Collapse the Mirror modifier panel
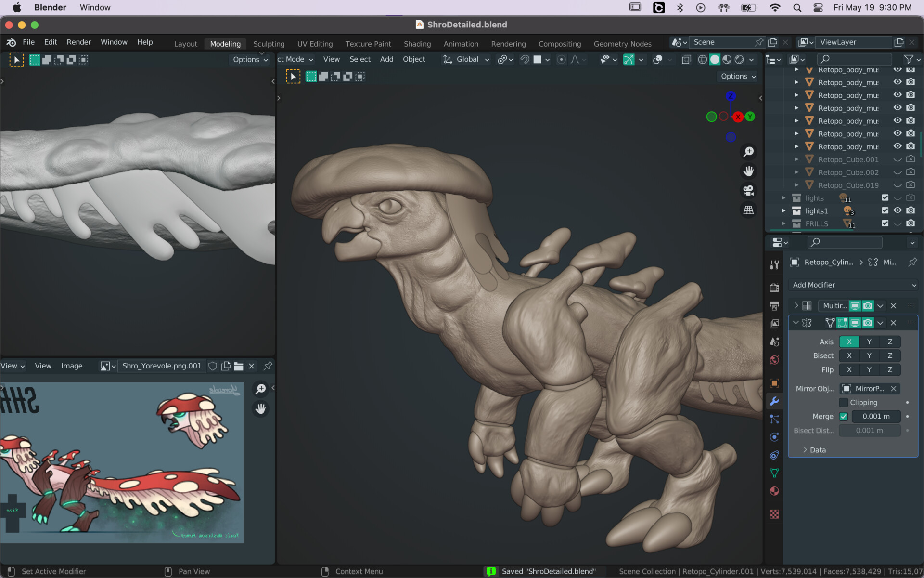The width and height of the screenshot is (924, 578). [x=795, y=323]
